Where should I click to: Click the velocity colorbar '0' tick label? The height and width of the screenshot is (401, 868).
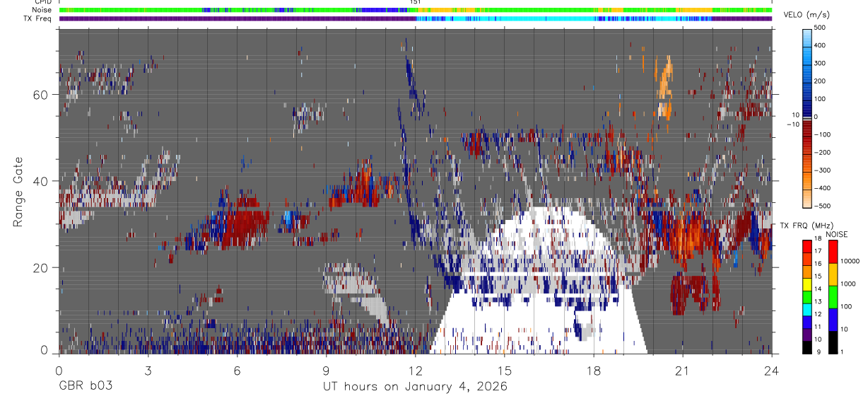pyautogui.click(x=816, y=117)
